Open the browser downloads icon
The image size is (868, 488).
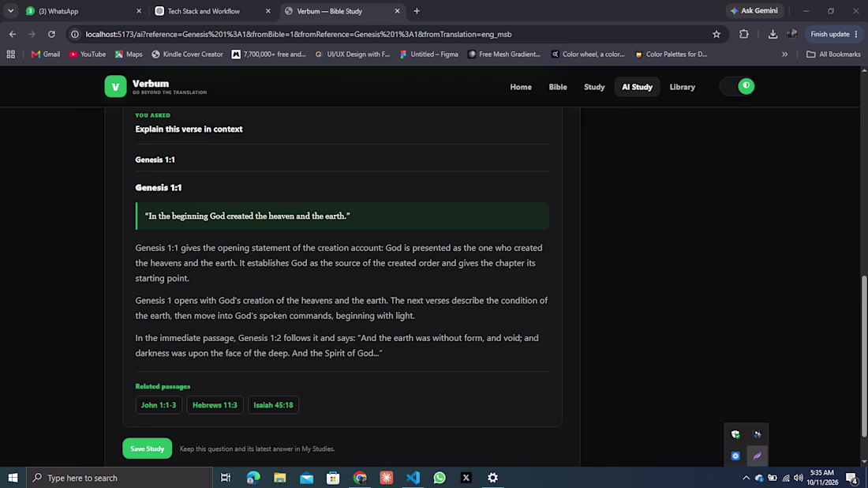[773, 34]
